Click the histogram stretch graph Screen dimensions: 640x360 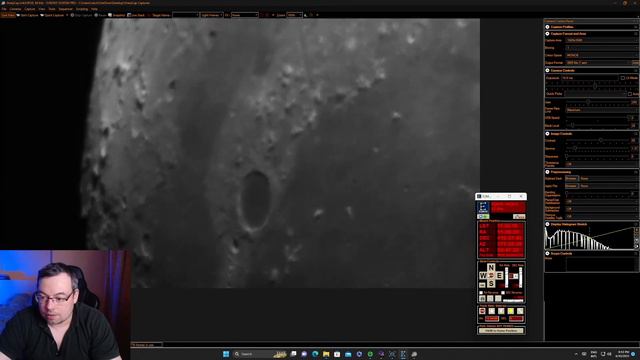click(x=590, y=238)
